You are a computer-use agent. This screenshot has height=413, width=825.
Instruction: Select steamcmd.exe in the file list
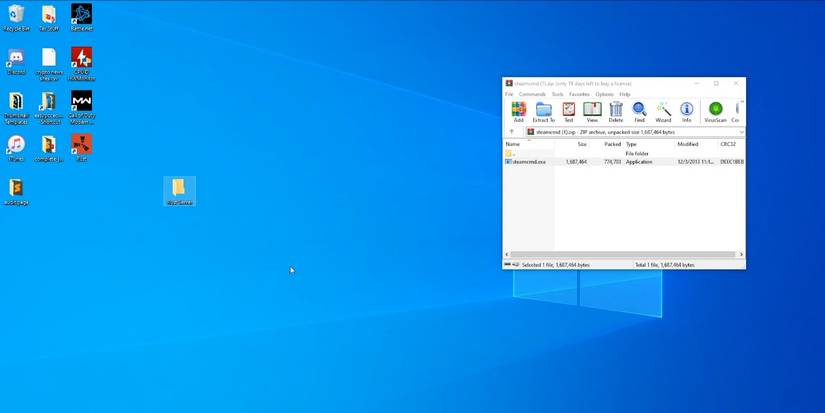pos(529,161)
